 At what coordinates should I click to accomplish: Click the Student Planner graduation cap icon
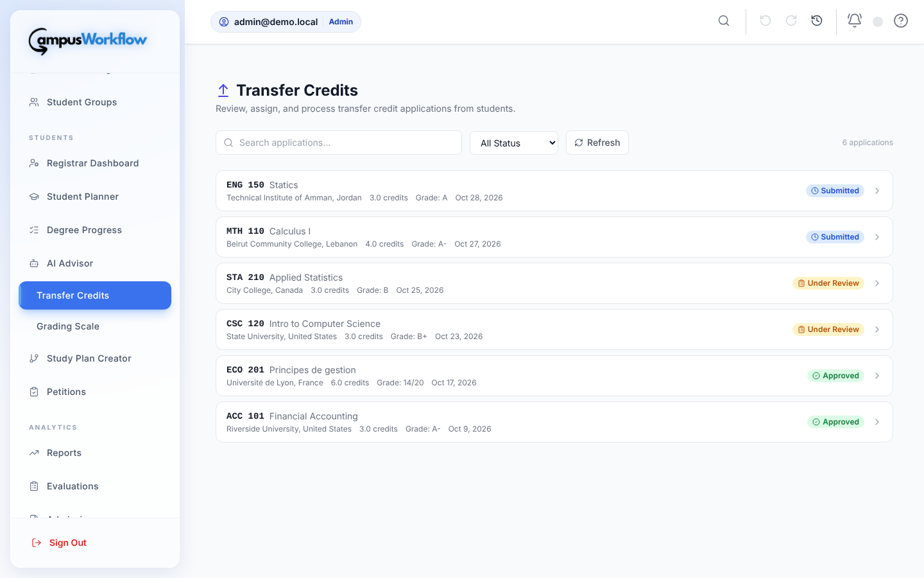pos(34,197)
